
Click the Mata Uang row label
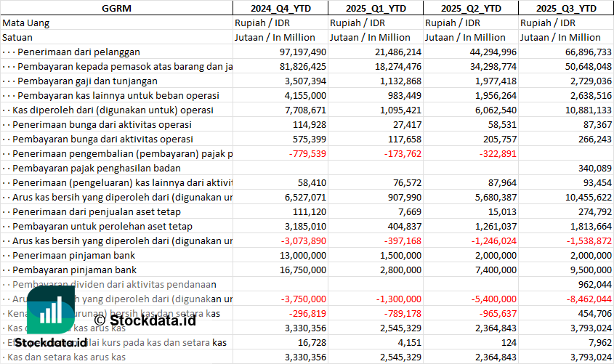[x=26, y=23]
